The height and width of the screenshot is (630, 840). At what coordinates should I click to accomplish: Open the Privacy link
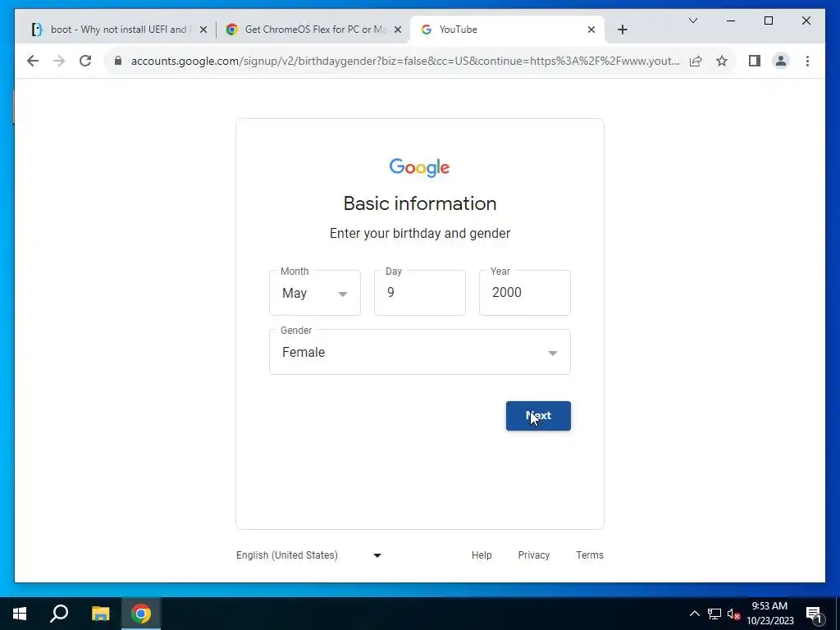pos(533,555)
